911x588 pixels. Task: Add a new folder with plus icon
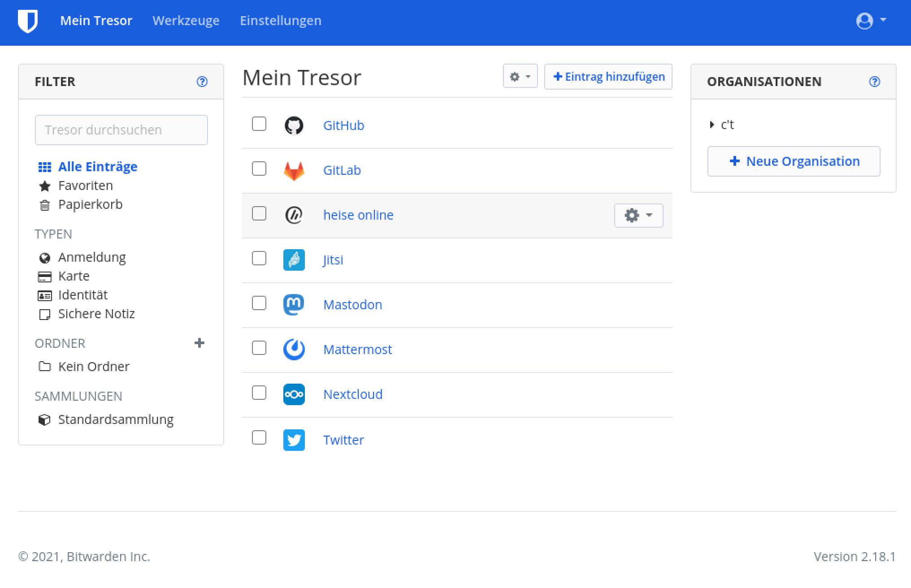[x=200, y=343]
